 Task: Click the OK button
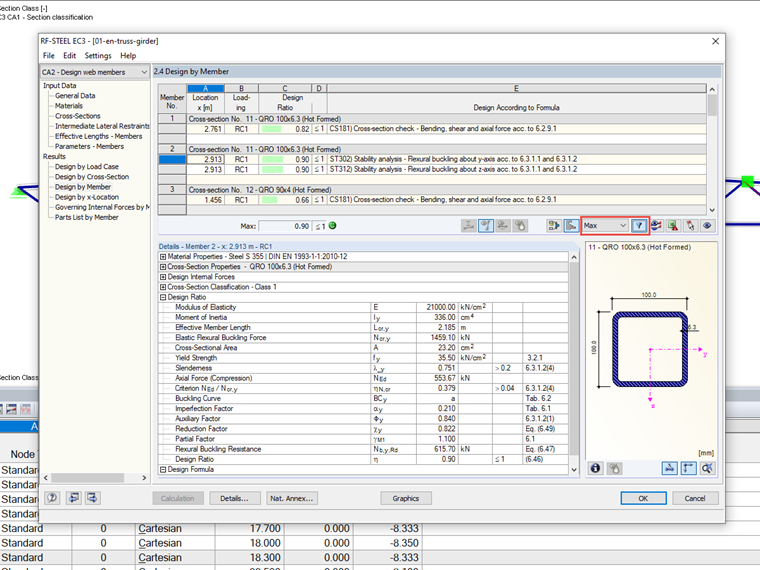(x=643, y=498)
